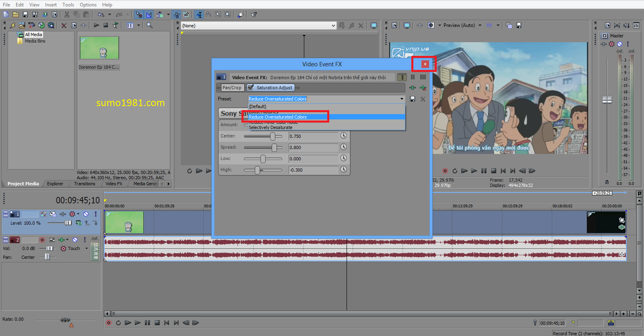
Task: Save snapshot to file in the preview
Action: pyautogui.click(x=519, y=25)
